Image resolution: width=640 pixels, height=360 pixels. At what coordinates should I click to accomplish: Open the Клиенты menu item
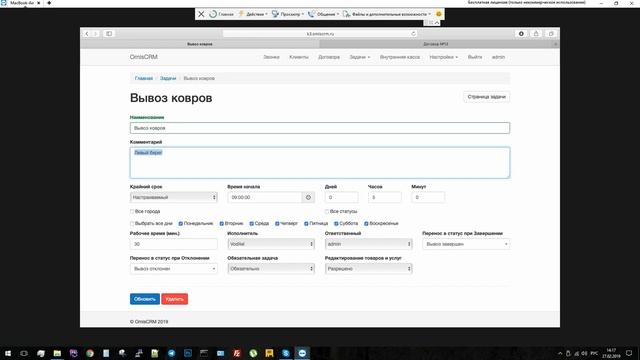[x=299, y=57]
